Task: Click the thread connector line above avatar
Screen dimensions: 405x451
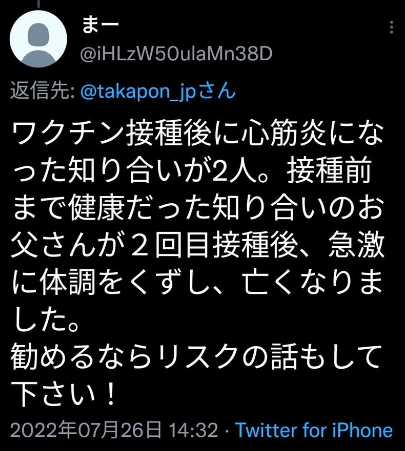Action: click(x=39, y=4)
